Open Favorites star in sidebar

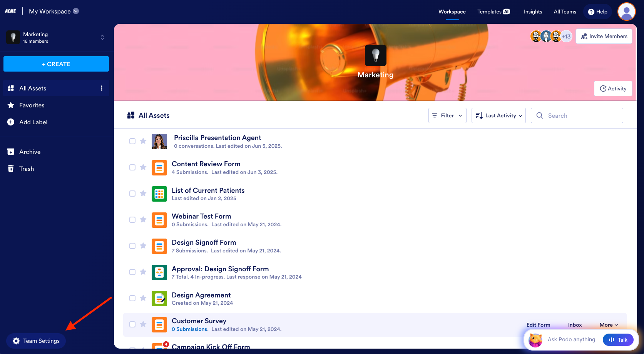point(11,105)
